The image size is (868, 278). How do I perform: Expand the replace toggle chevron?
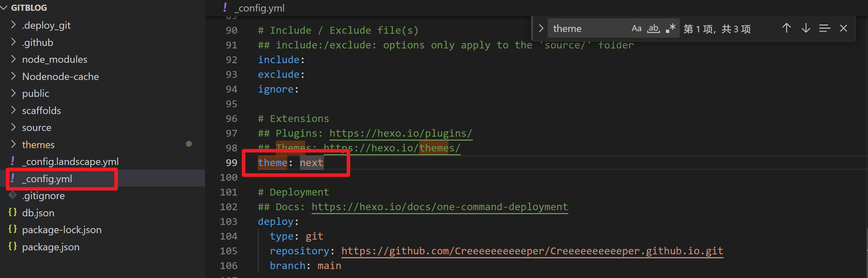coord(541,28)
